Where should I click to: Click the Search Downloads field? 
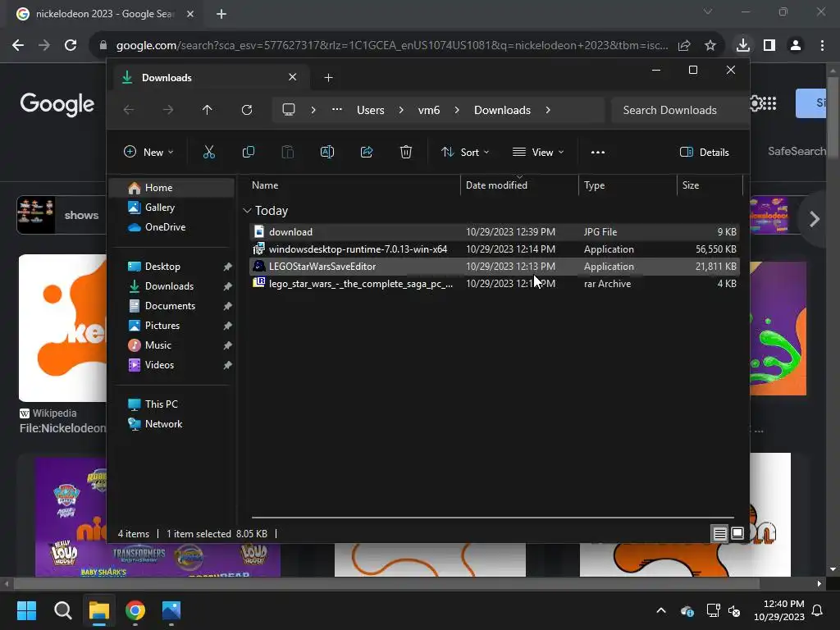(x=678, y=110)
